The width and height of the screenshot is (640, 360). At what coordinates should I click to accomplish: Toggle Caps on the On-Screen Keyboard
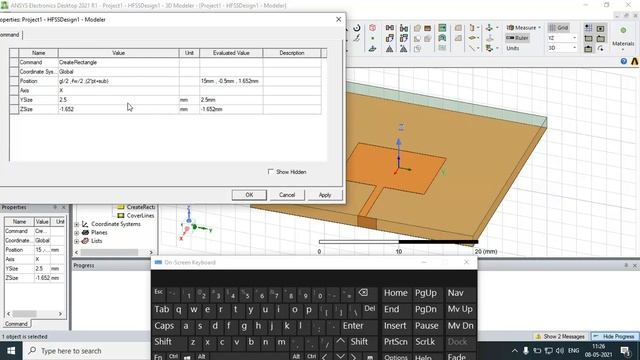[x=164, y=326]
